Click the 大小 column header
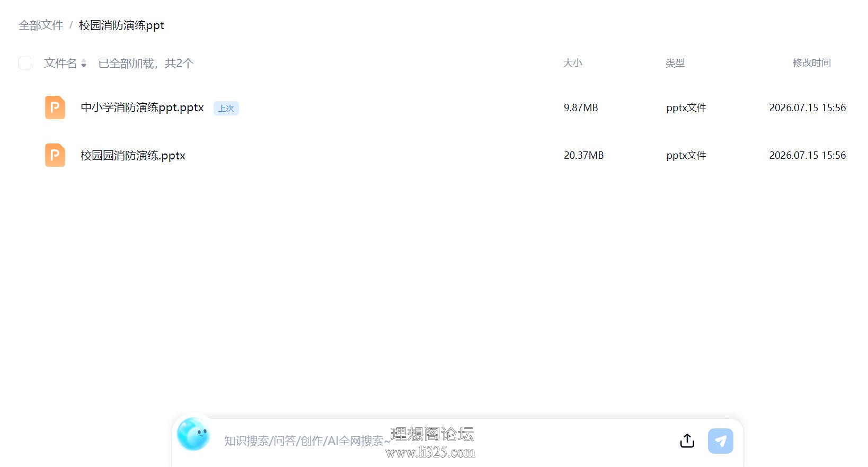Screen dimensions: 868x467 pyautogui.click(x=572, y=63)
